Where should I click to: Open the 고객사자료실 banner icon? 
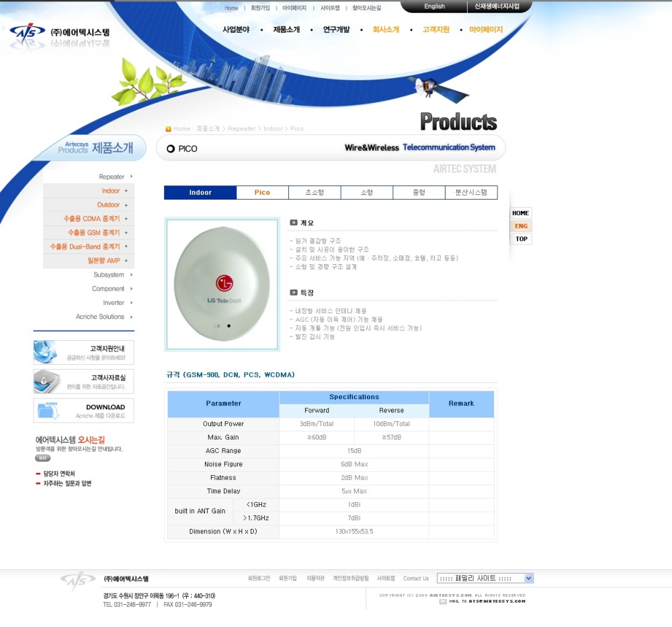click(x=83, y=381)
